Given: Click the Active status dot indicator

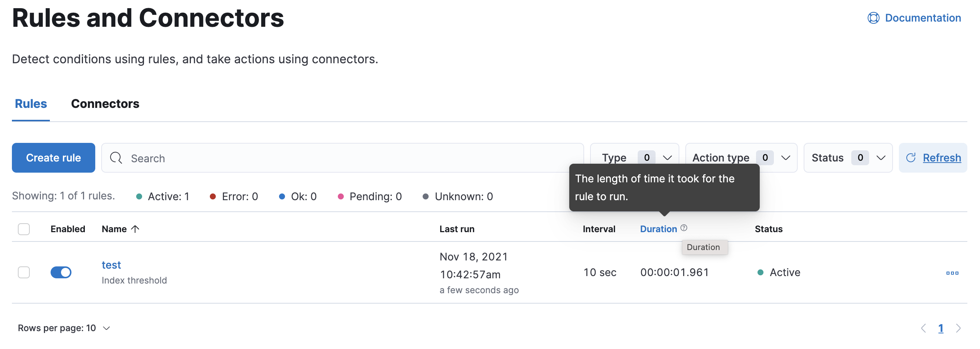Looking at the screenshot, I should click(x=761, y=272).
